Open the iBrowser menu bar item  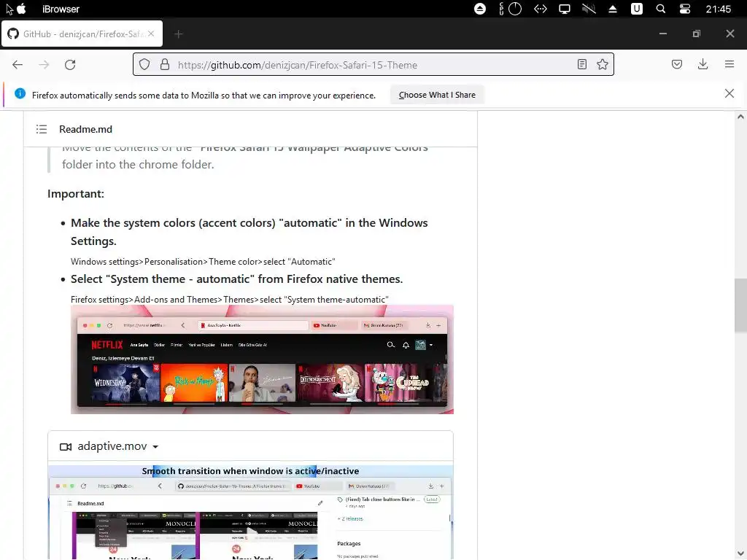(x=61, y=9)
